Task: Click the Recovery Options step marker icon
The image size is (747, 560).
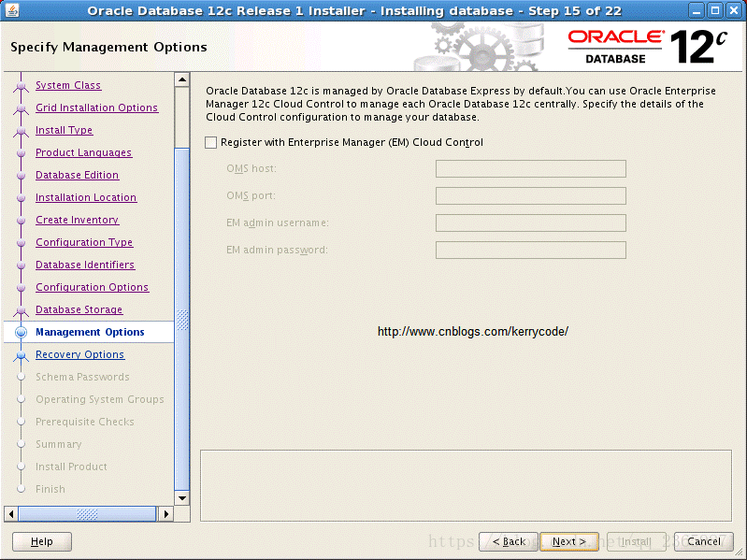Action: point(21,354)
